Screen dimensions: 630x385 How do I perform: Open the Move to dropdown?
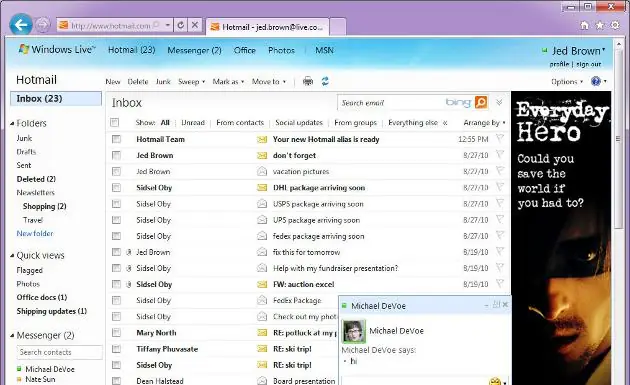coord(269,82)
